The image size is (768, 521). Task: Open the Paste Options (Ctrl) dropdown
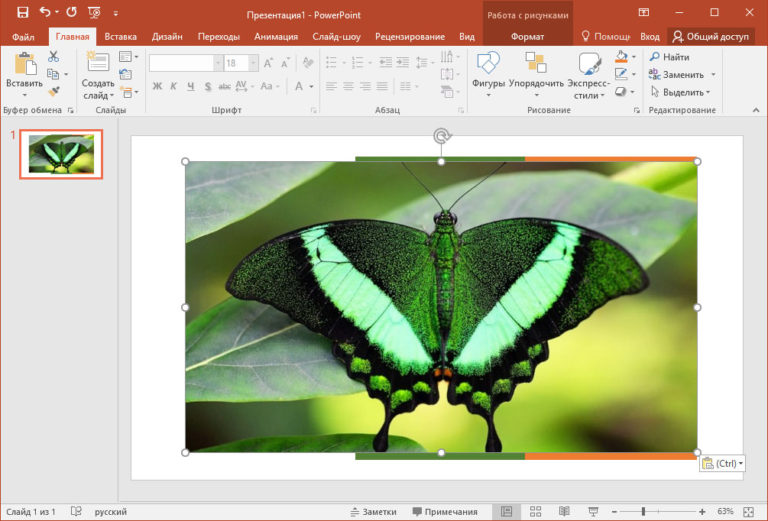(722, 463)
